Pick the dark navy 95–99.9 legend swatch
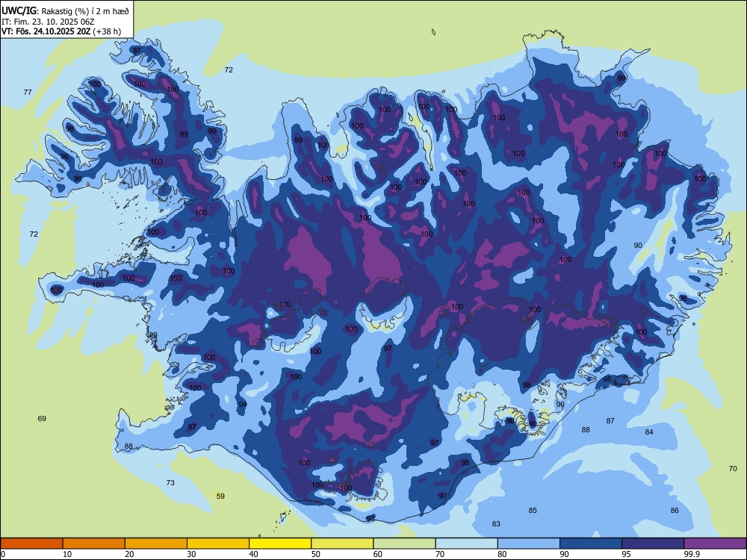This screenshot has width=747, height=560. 653,544
